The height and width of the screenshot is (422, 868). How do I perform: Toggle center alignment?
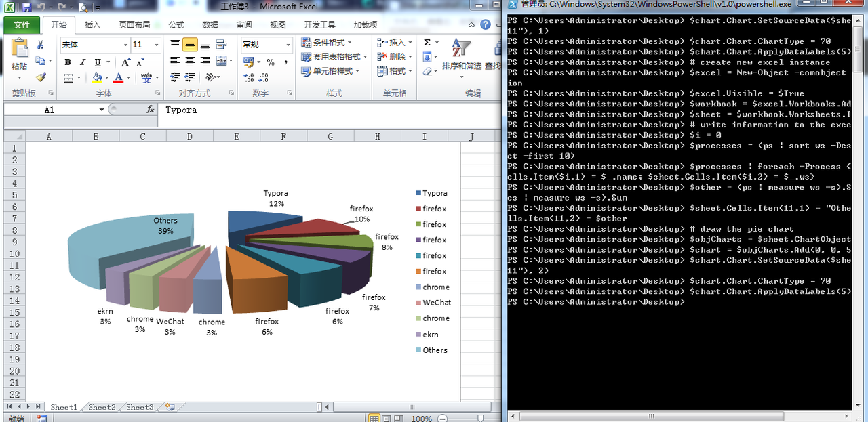click(x=190, y=60)
